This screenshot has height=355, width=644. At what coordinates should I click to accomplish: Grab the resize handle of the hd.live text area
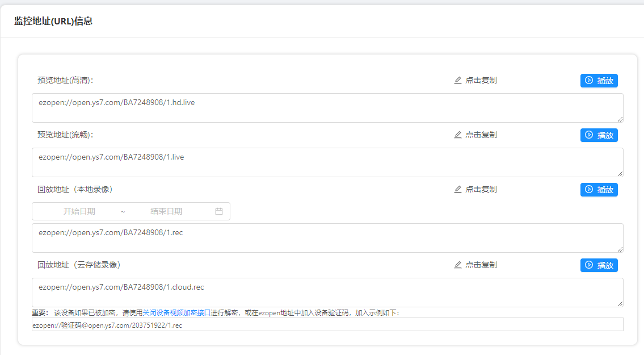click(620, 119)
